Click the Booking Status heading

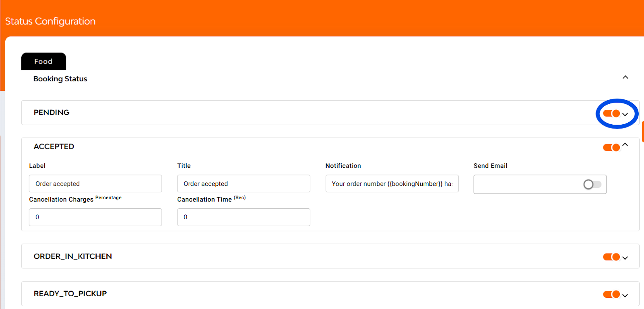tap(60, 79)
